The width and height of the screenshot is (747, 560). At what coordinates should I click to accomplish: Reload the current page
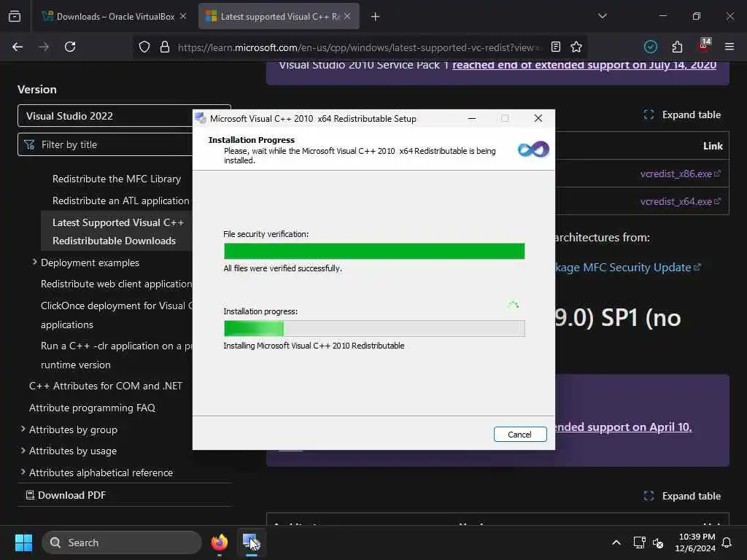[x=70, y=47]
